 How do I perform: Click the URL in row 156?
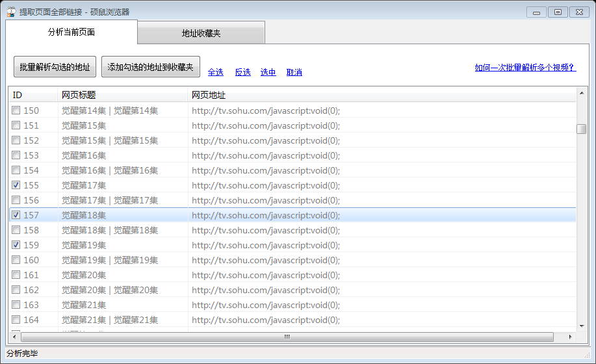[x=266, y=200]
